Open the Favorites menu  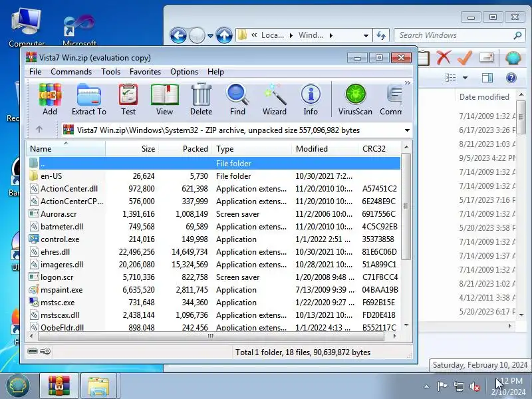145,72
